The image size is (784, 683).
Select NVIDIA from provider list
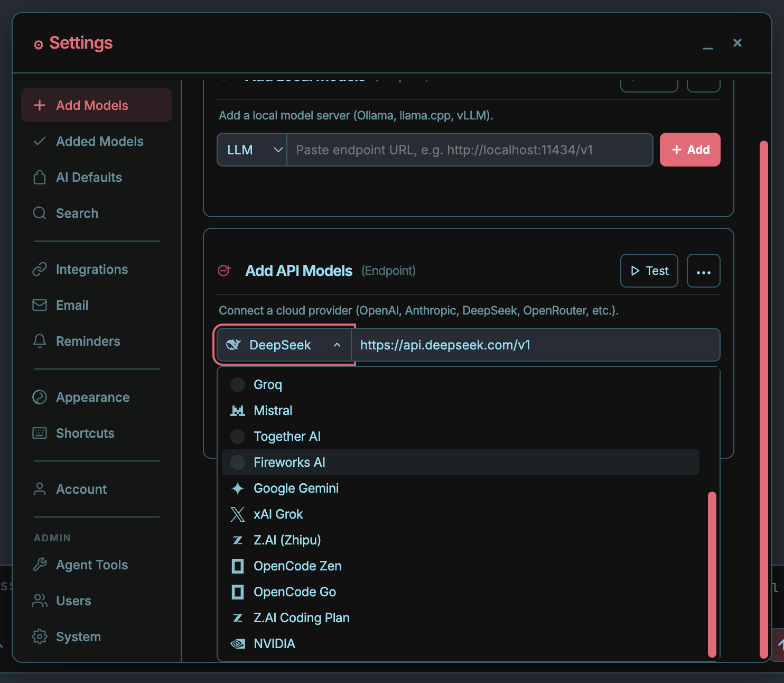point(461,643)
